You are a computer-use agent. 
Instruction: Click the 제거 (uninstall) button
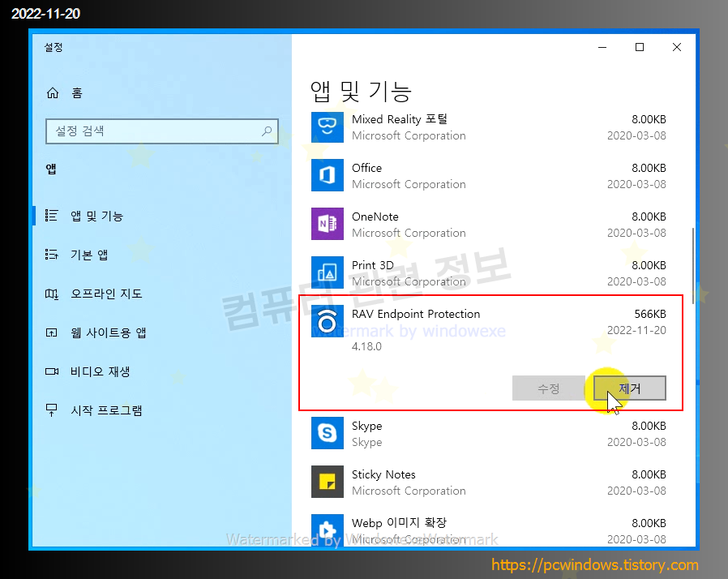point(630,388)
